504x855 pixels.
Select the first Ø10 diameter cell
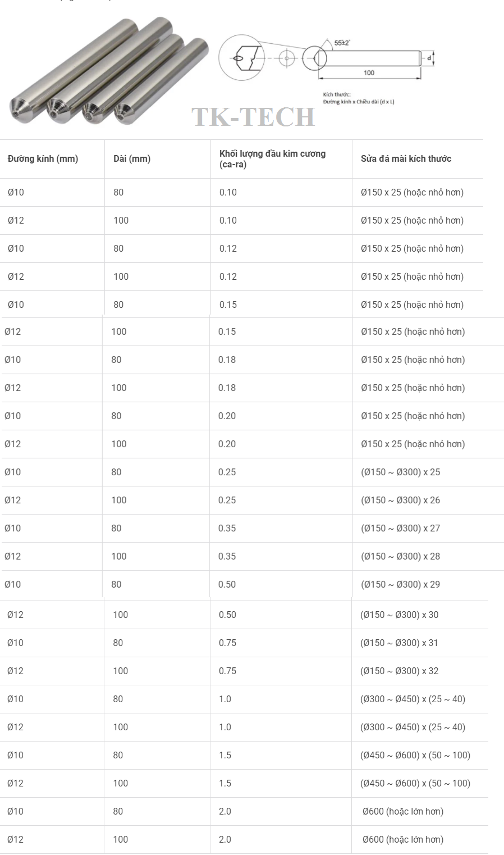[x=16, y=192]
